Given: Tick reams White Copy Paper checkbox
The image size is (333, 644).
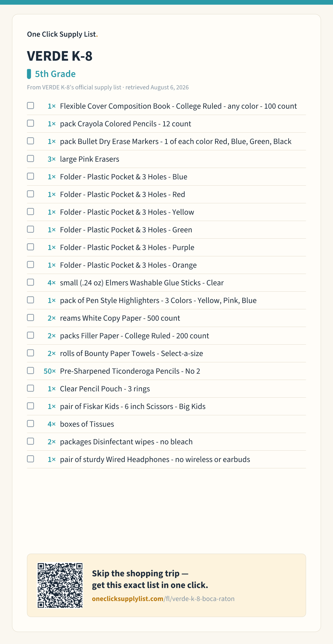Looking at the screenshot, I should [x=30, y=318].
